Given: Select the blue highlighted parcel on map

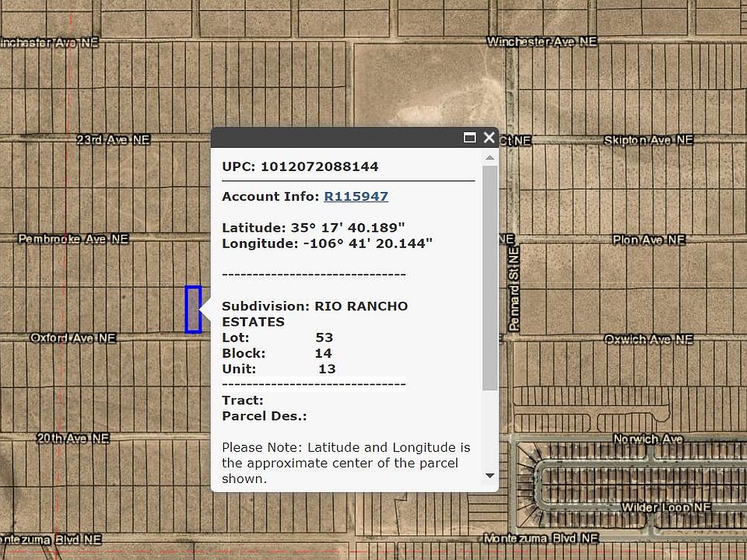Looking at the screenshot, I should (193, 310).
